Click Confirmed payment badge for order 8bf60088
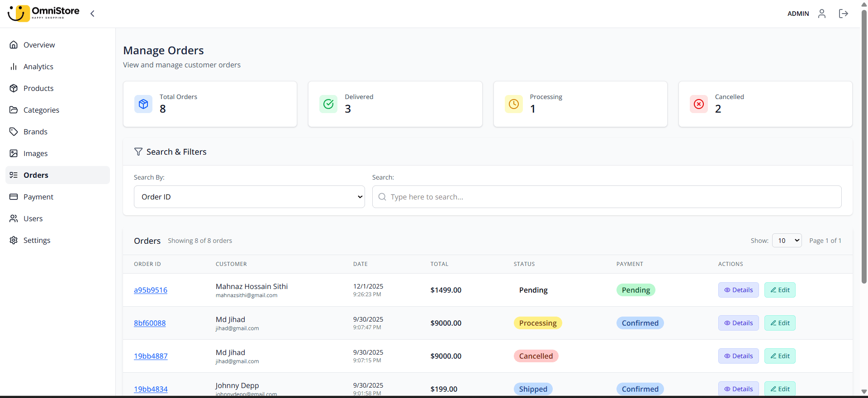868x398 pixels. point(640,323)
